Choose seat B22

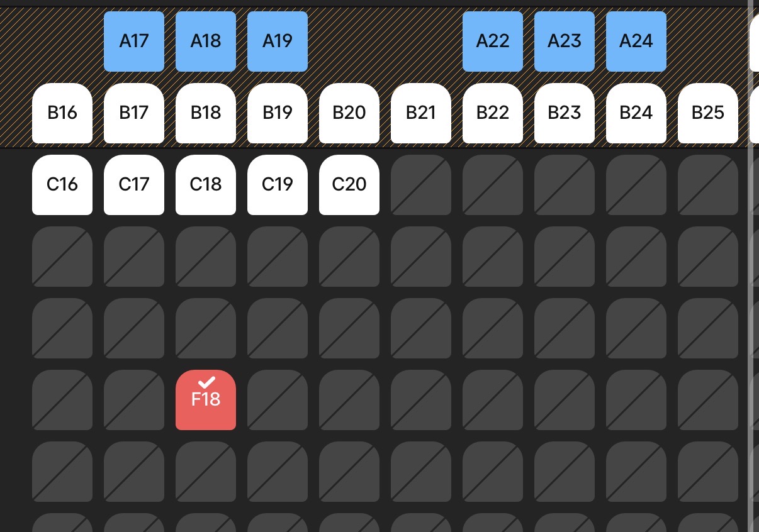click(x=493, y=113)
